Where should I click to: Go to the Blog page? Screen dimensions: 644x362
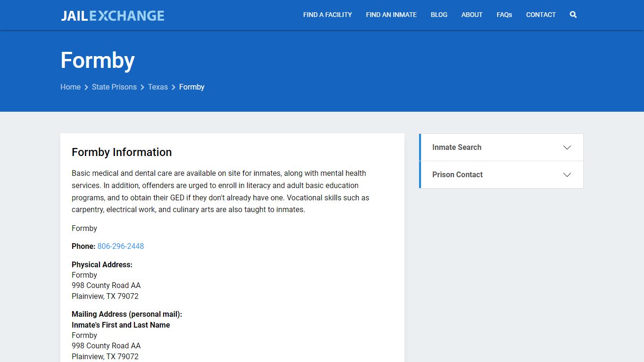coord(439,15)
